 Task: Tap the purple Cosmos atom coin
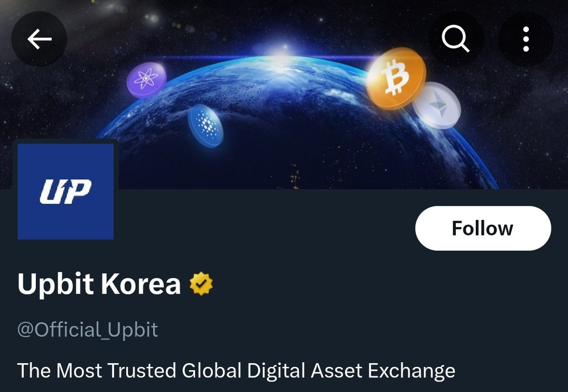pyautogui.click(x=146, y=79)
